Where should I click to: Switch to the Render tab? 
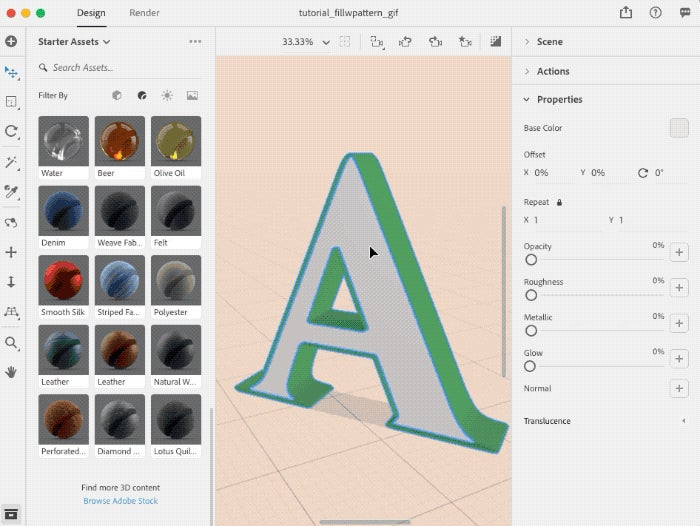[144, 13]
